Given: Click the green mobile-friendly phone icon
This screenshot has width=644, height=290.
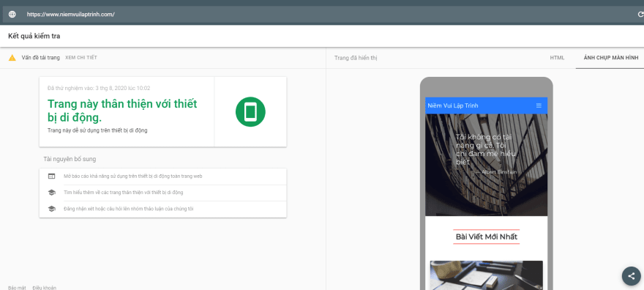Looking at the screenshot, I should pyautogui.click(x=250, y=112).
